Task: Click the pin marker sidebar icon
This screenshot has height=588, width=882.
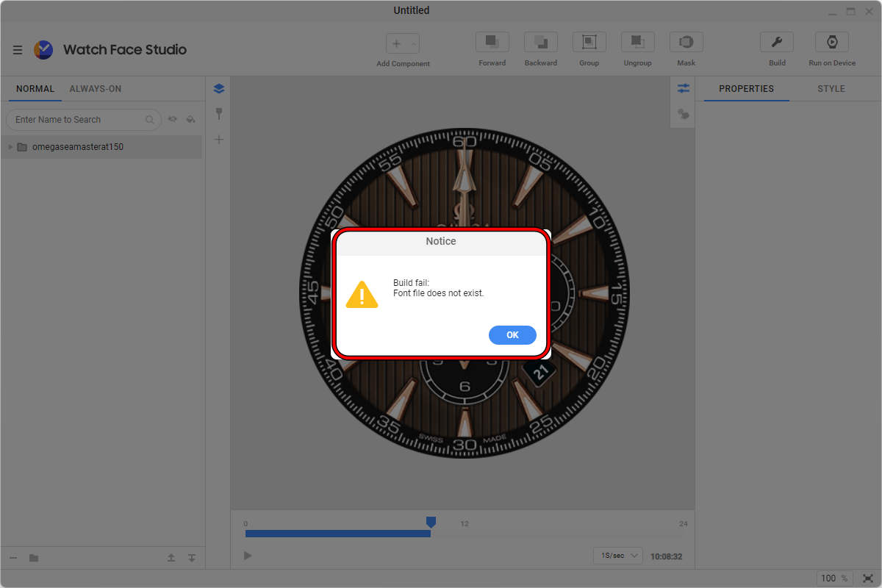Action: click(218, 114)
